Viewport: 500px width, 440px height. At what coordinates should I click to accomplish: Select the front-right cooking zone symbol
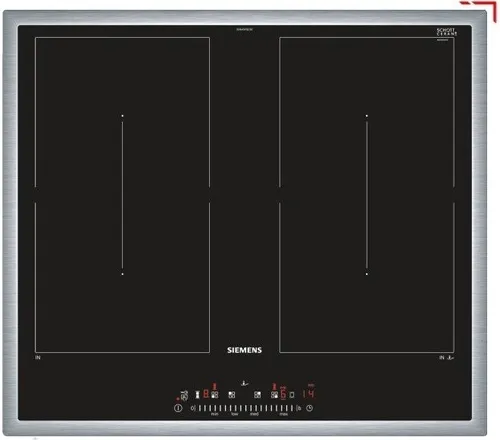[x=274, y=395]
